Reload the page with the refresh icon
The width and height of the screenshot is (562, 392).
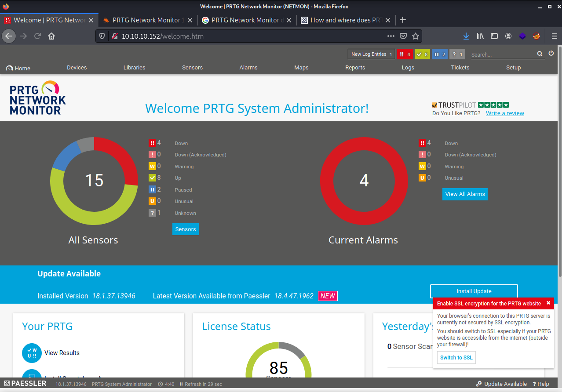click(x=38, y=36)
